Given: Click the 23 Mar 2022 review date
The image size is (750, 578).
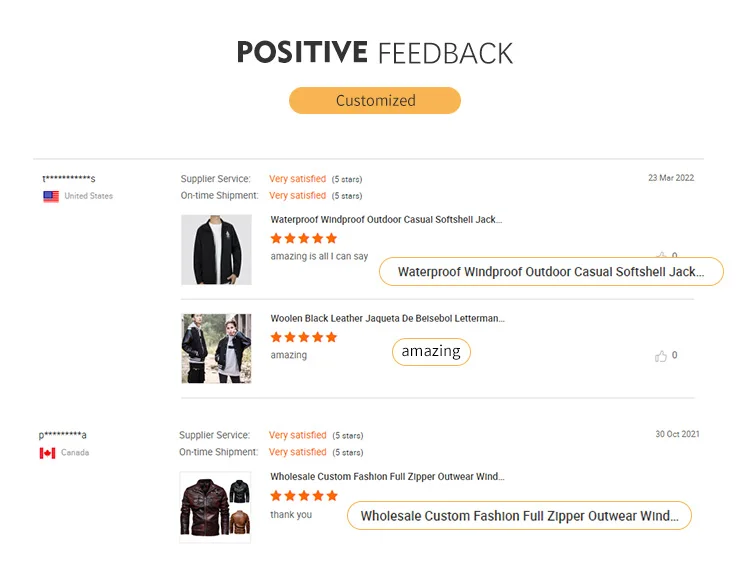Looking at the screenshot, I should 671,178.
